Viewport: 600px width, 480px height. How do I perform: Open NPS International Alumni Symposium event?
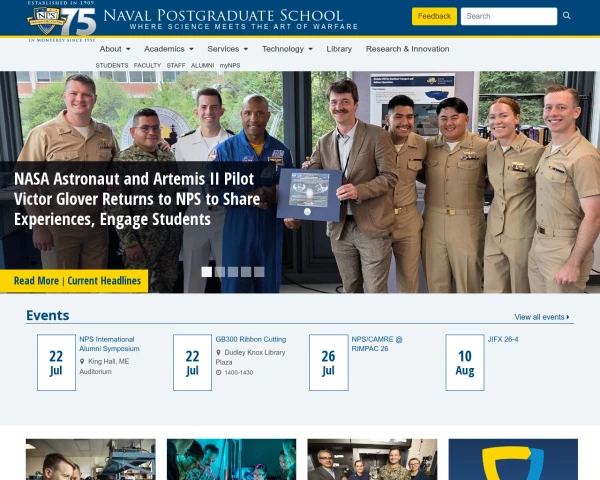tap(109, 344)
